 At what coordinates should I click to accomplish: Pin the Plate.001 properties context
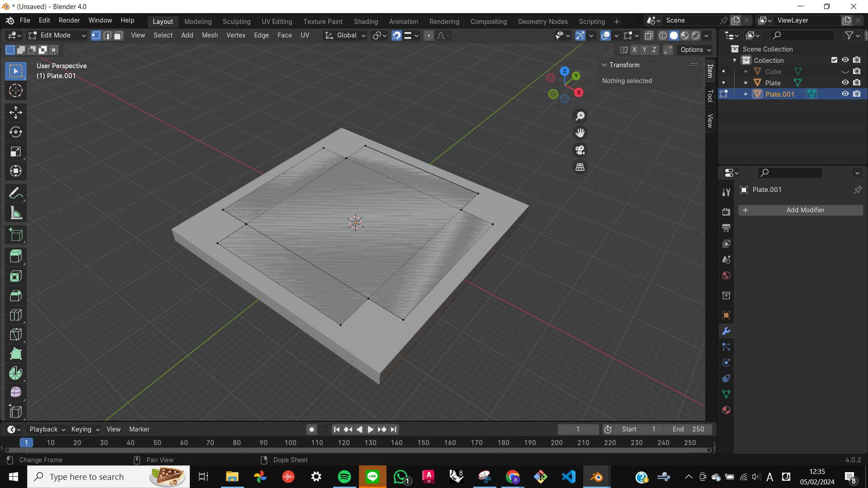click(x=857, y=190)
